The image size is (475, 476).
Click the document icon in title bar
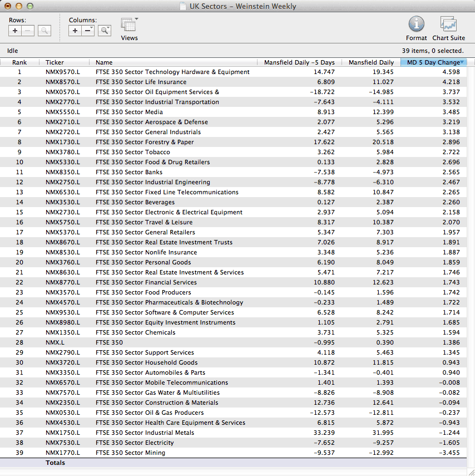(184, 7)
